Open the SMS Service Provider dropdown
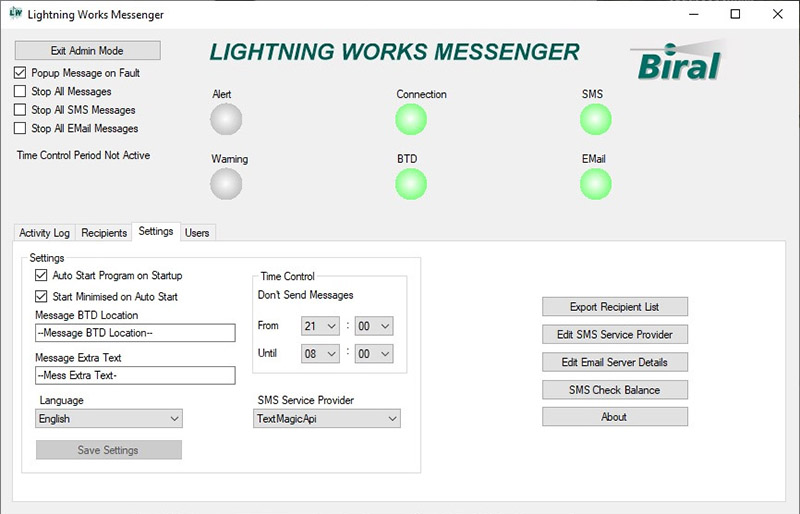Viewport: 800px width, 514px height. click(x=327, y=419)
